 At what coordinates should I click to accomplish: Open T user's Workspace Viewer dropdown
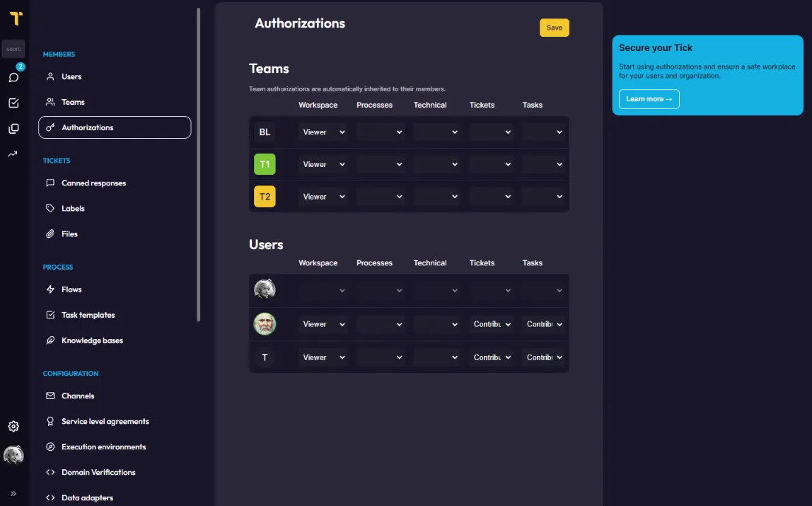[x=323, y=357]
